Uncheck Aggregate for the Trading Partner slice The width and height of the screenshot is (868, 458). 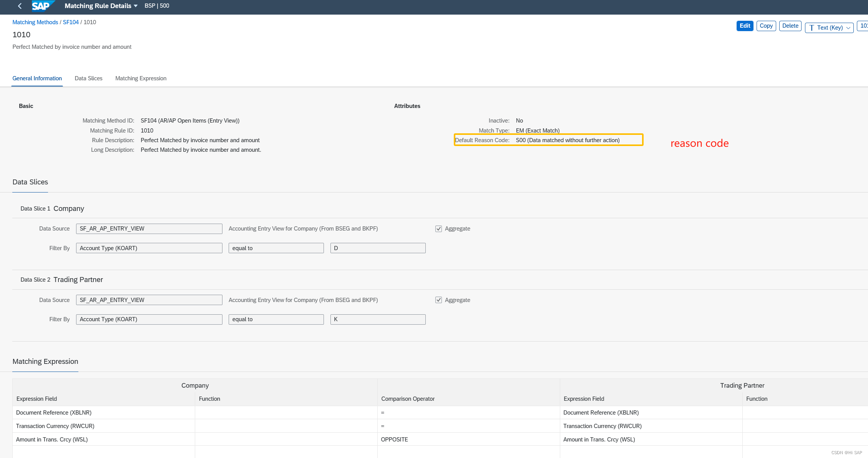pyautogui.click(x=438, y=300)
